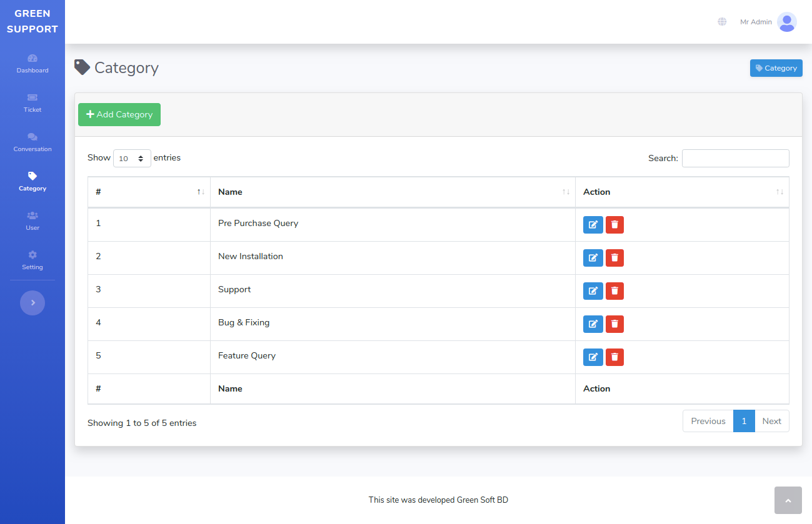Click the Search input field
The image size is (812, 524).
coord(735,159)
